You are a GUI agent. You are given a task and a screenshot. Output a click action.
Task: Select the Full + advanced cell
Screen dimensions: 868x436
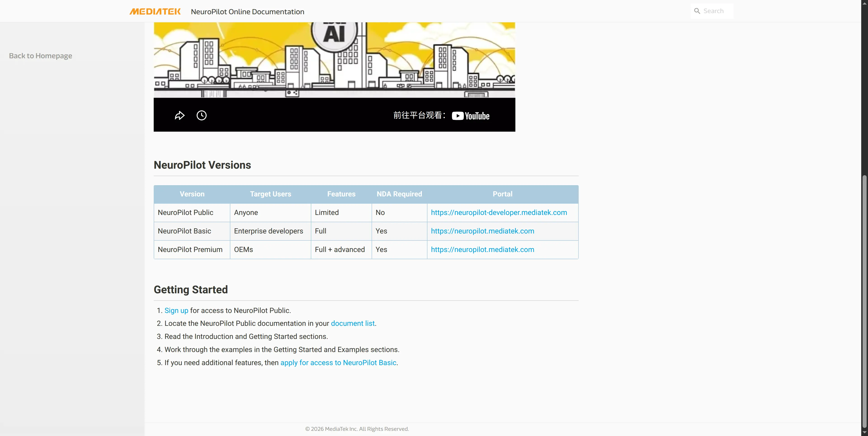(341, 249)
